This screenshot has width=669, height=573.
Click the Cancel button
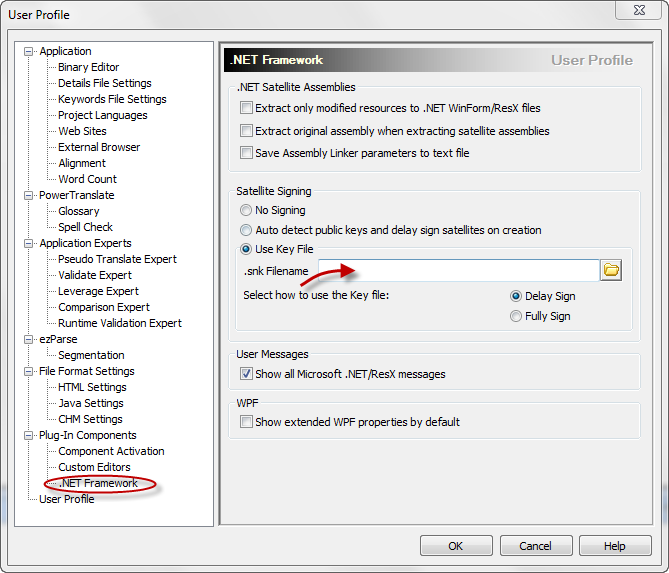click(536, 546)
